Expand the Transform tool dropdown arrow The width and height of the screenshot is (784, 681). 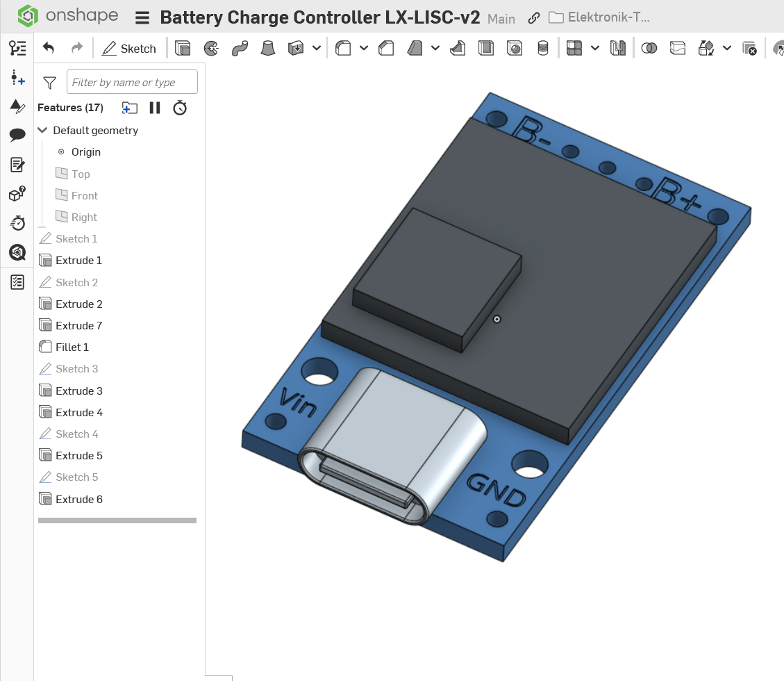(727, 49)
